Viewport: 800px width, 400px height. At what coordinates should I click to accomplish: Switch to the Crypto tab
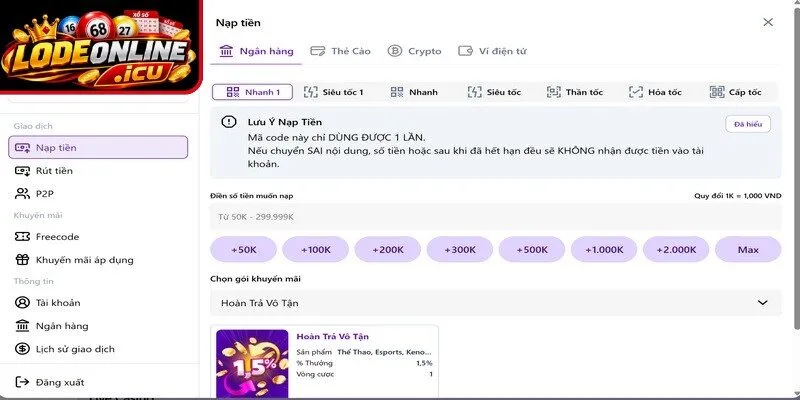pos(414,51)
